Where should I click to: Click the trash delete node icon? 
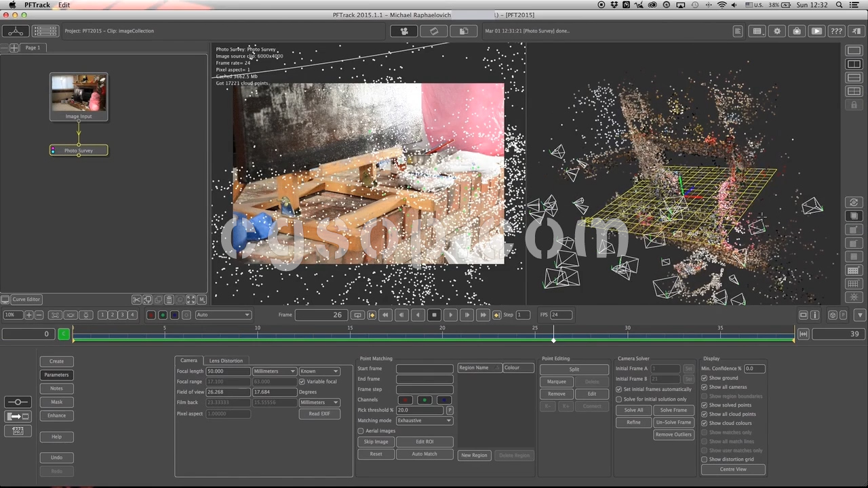coord(169,300)
